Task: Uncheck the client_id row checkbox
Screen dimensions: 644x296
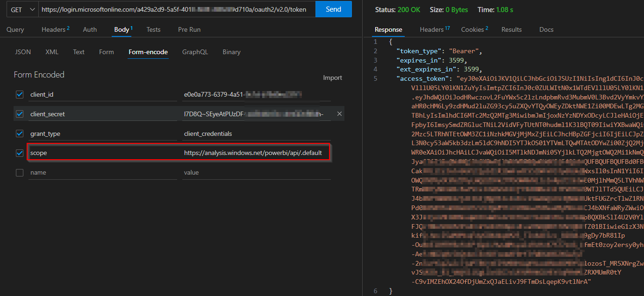Action: click(x=20, y=94)
